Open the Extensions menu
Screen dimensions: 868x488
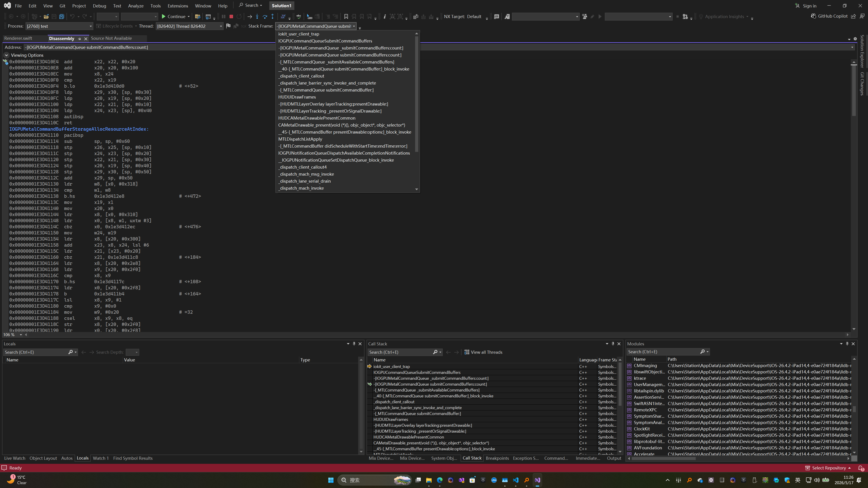tap(178, 6)
